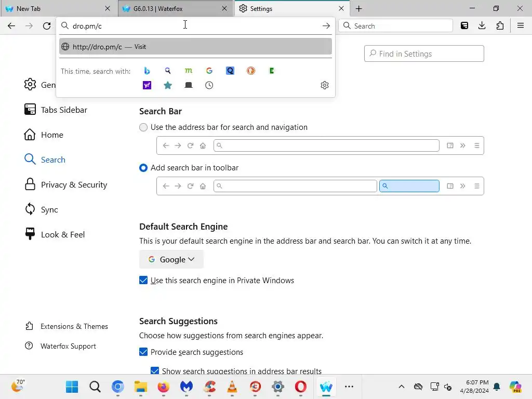The image size is (532, 399).
Task: Click the toolbar Search box
Action: pyautogui.click(x=395, y=26)
